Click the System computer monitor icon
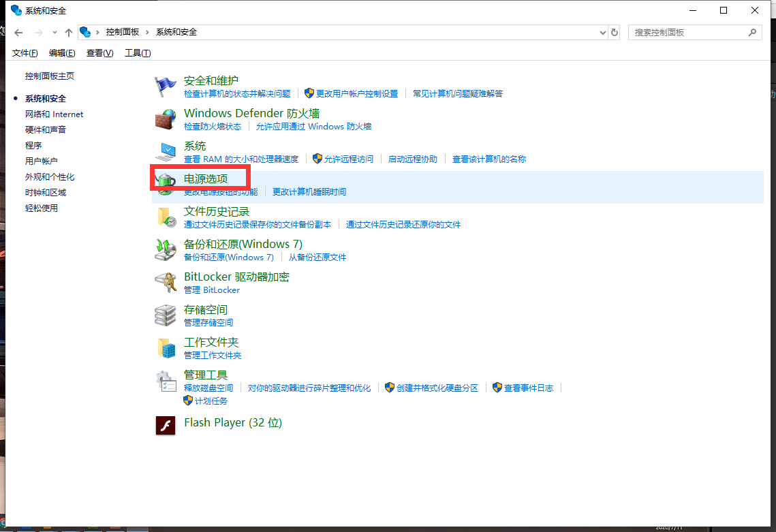 166,152
